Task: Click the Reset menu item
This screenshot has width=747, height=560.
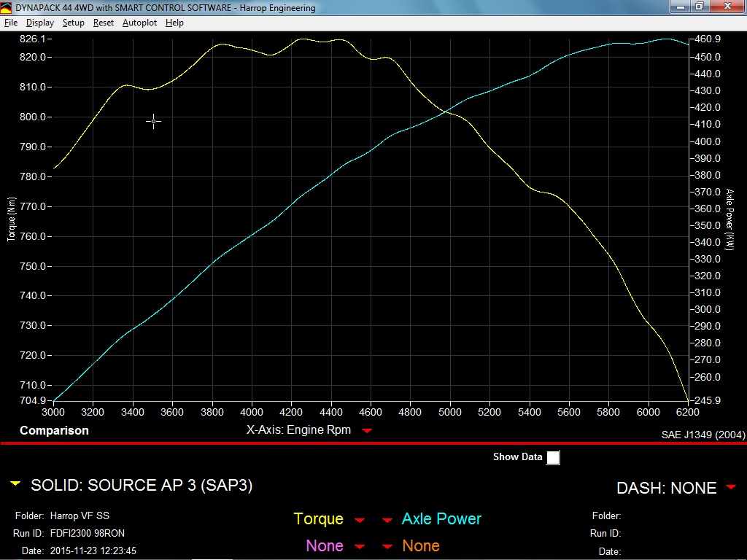Action: [x=104, y=23]
